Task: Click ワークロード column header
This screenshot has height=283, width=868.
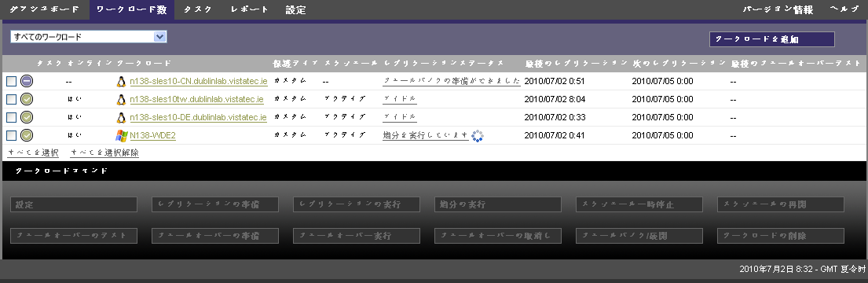Action: tap(144, 63)
